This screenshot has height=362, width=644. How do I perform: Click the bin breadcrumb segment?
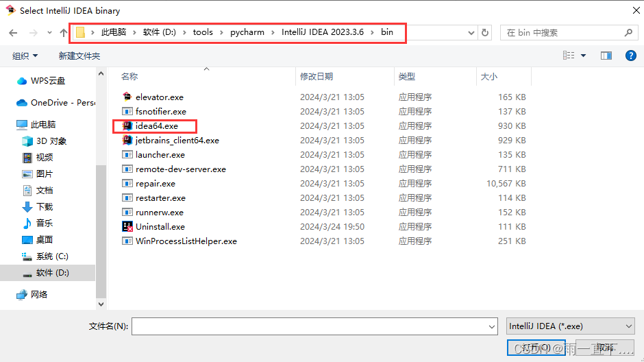[387, 32]
